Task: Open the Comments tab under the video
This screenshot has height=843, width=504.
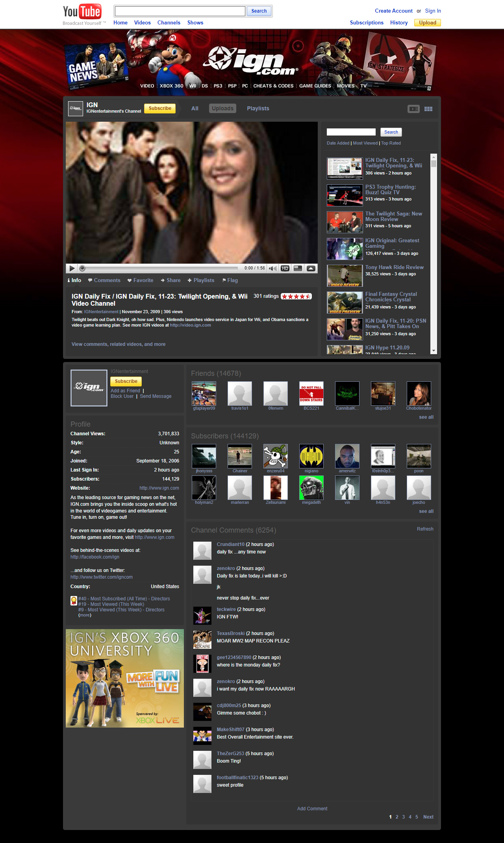Action: [104, 280]
